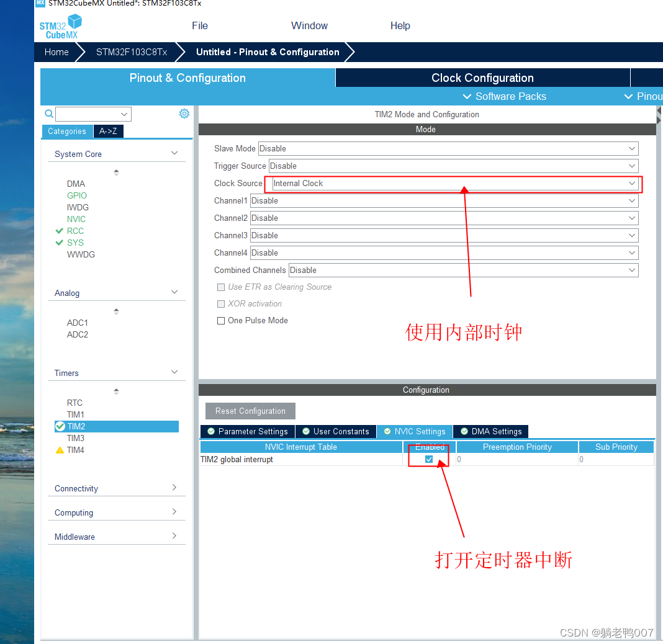Viewport: 663px width, 644px height.
Task: Enable the TIM2 global interrupt checkbox
Action: coord(429,459)
